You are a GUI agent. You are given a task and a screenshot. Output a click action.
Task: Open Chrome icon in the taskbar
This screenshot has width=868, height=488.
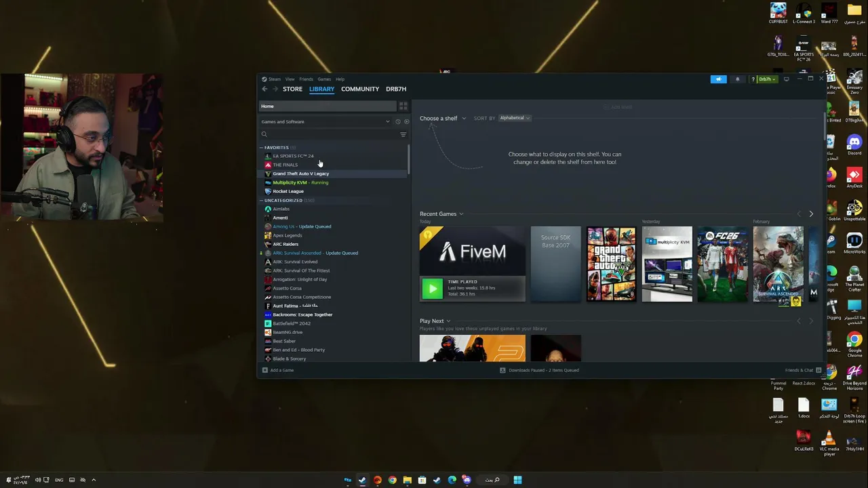point(392,480)
